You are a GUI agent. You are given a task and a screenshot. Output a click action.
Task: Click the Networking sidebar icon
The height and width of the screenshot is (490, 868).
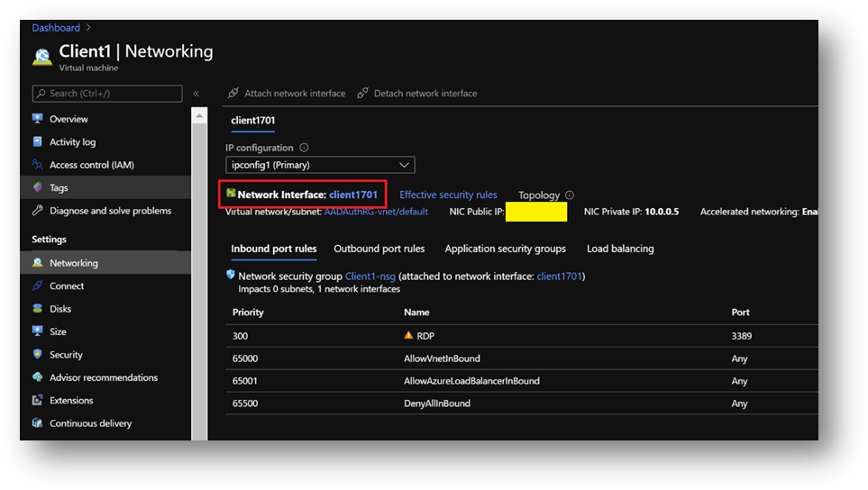pos(38,262)
